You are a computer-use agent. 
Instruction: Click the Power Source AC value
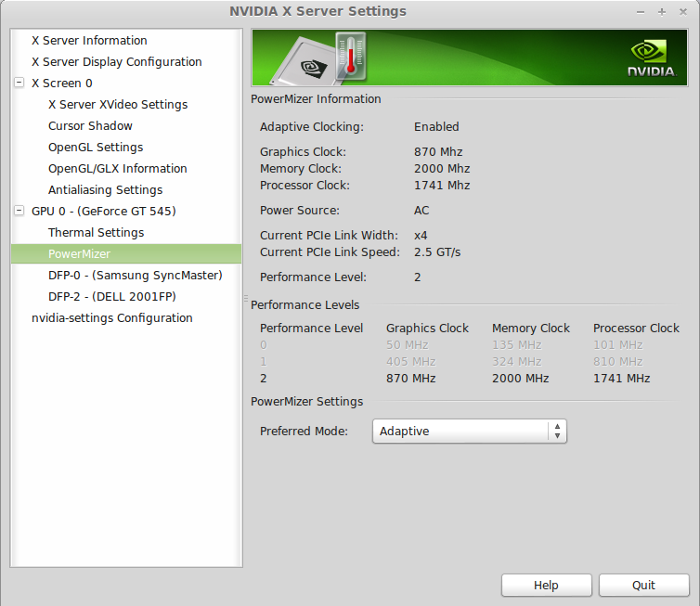coord(421,210)
